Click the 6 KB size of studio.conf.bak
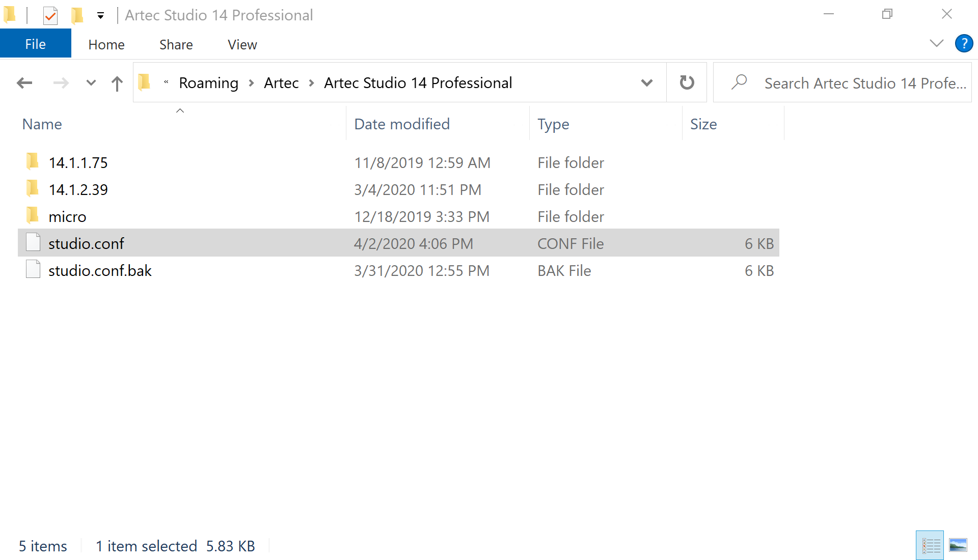978x560 pixels. tap(759, 271)
